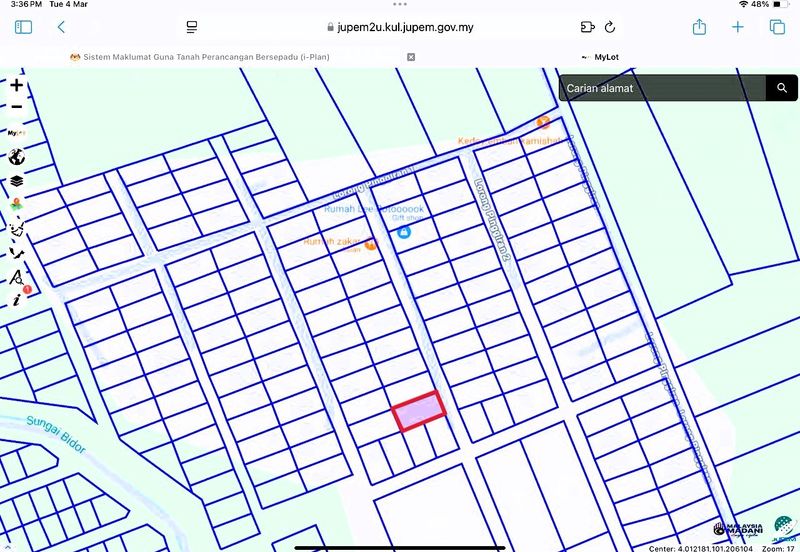Show the Safari tab overview
The height and width of the screenshot is (552, 800).
[x=777, y=27]
